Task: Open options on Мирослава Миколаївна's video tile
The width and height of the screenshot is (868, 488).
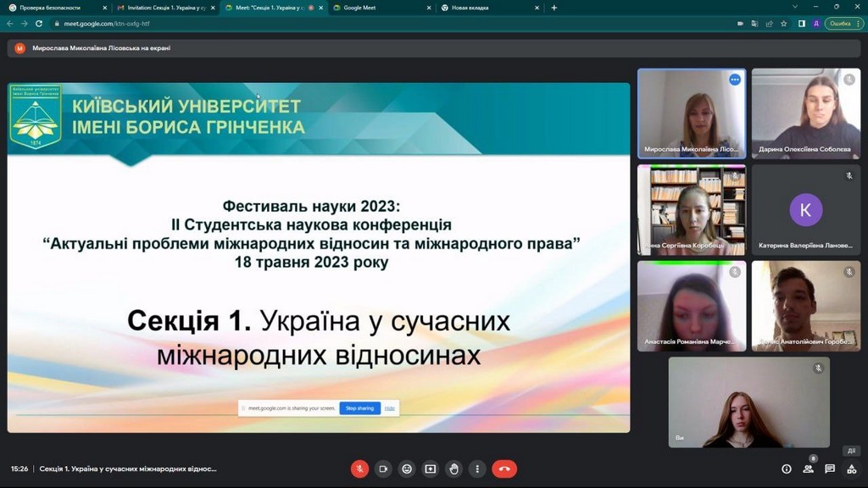Action: [x=735, y=80]
